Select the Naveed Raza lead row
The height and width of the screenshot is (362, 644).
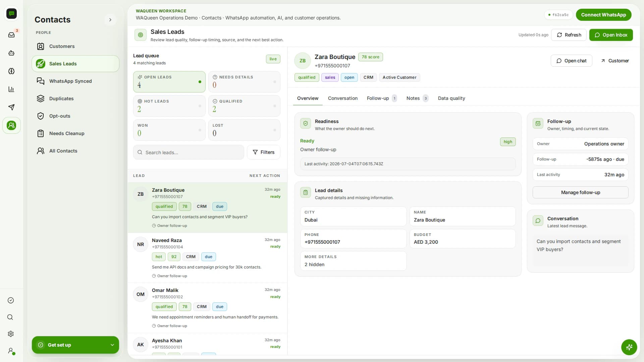207,258
